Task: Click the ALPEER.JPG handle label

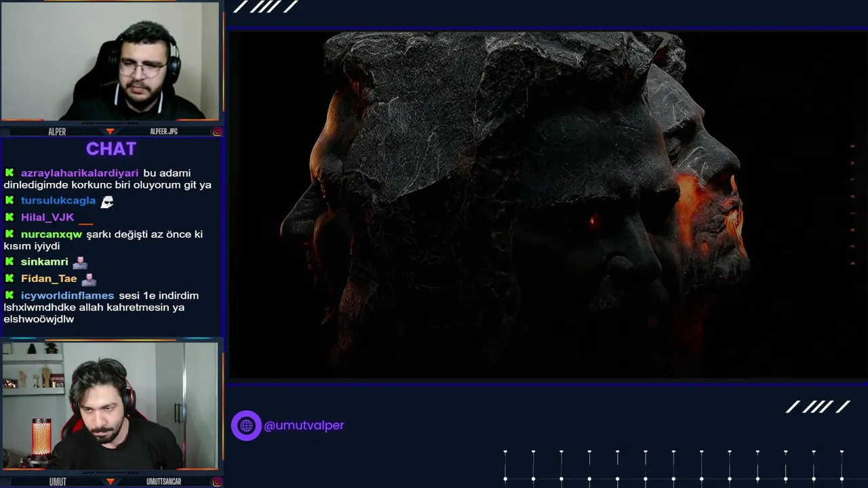Action: 163,131
